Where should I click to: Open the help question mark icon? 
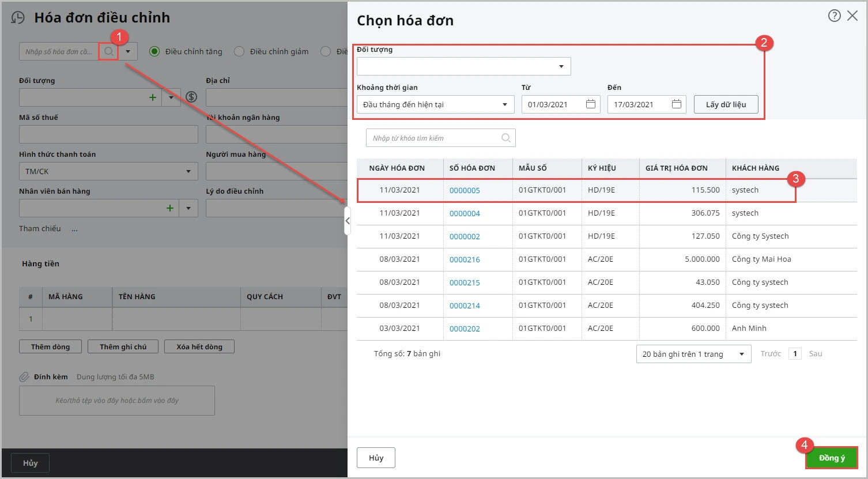834,16
